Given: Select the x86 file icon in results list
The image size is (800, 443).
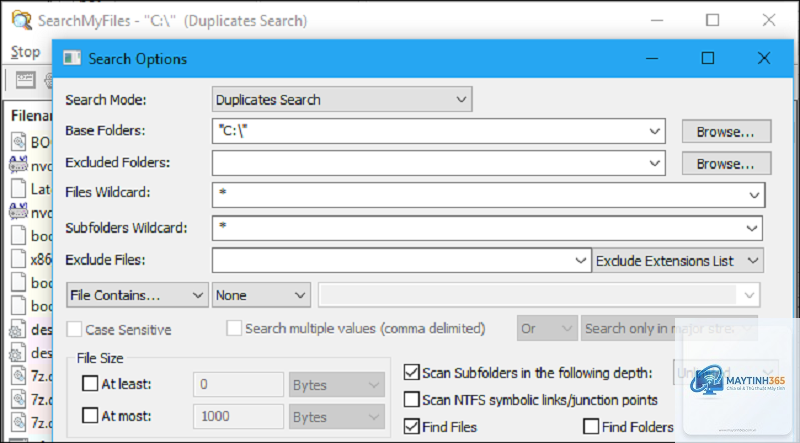Looking at the screenshot, I should coord(18,259).
